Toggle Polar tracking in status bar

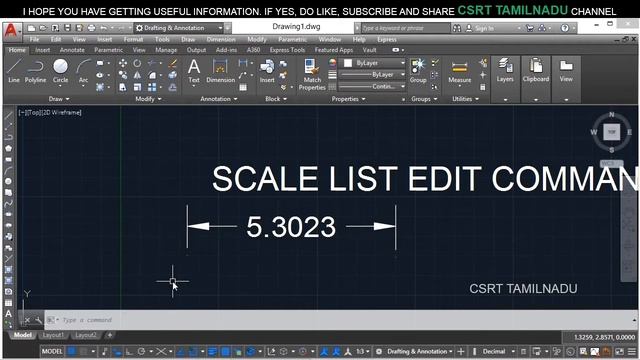coord(141,351)
